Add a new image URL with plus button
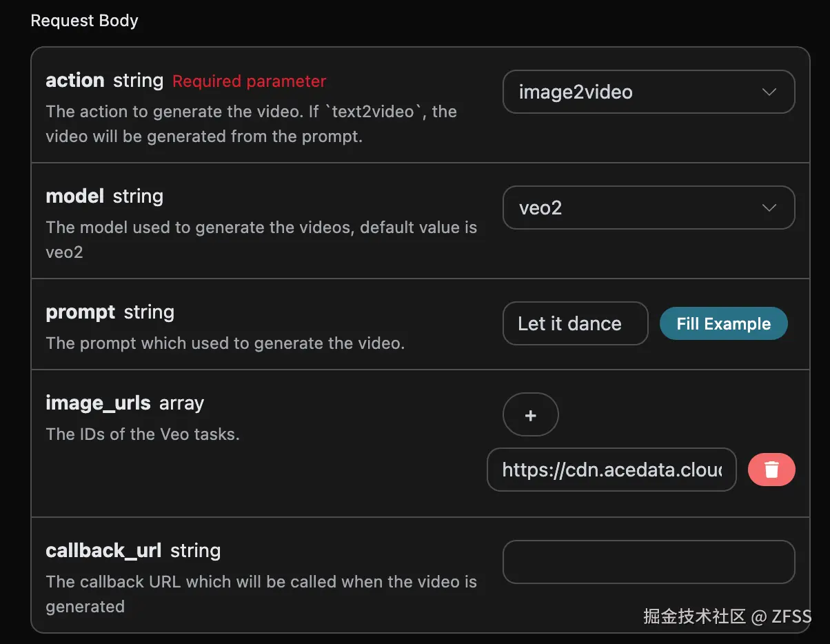This screenshot has height=644, width=830. 530,415
